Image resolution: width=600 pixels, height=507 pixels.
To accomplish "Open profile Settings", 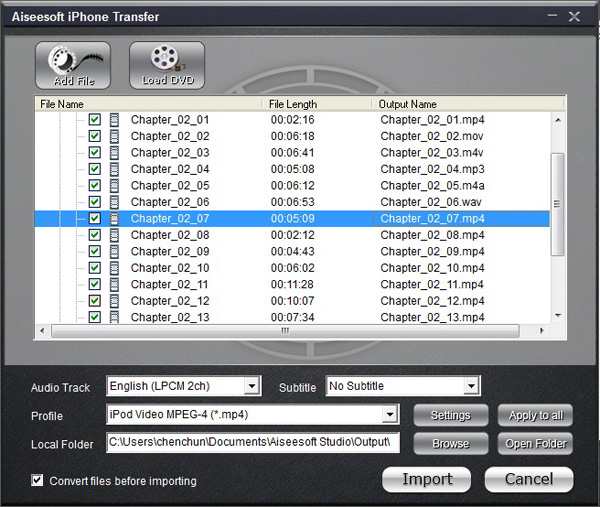I will [x=451, y=415].
